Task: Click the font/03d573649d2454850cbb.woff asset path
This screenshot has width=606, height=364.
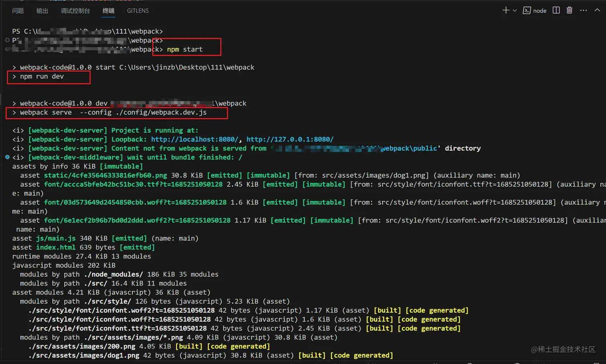Action: [135, 202]
